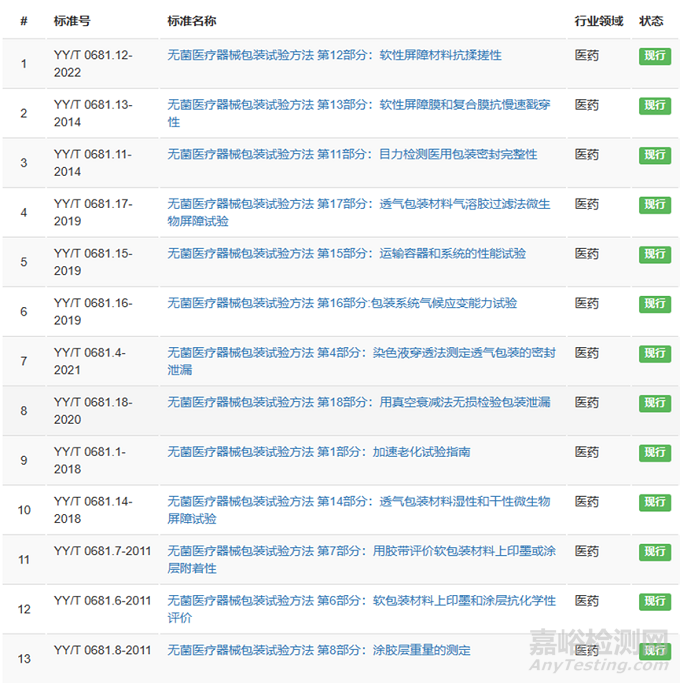Click the 第1部分 加速老化试验指南 link
Screen dimensions: 680x683
318,452
